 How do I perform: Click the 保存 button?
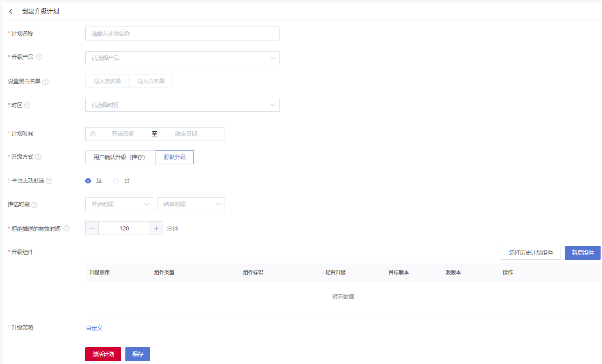[137, 354]
